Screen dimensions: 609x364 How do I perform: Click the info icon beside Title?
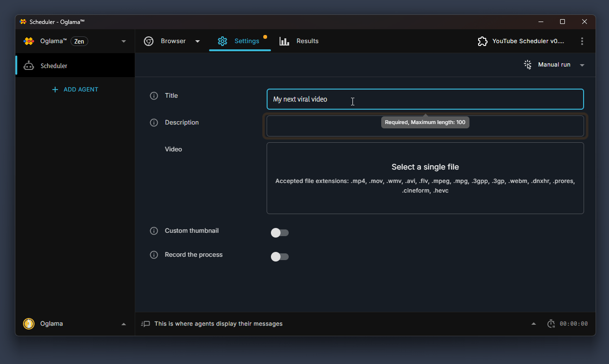pos(154,96)
